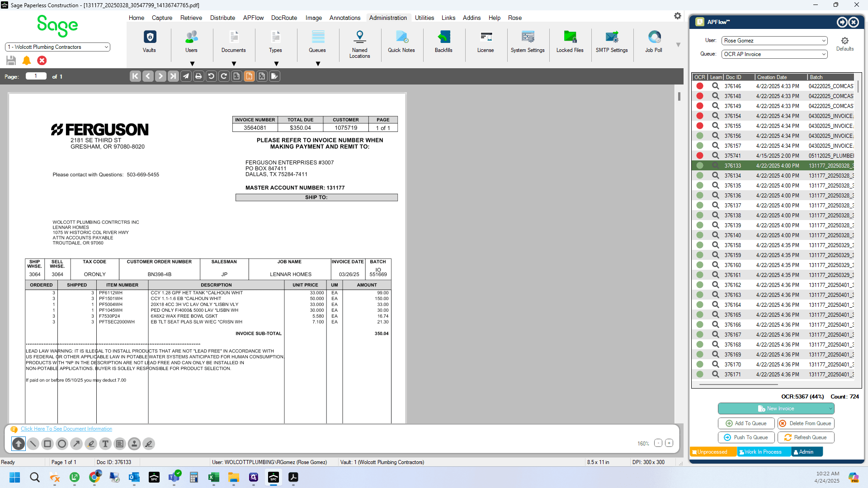Click the orange notification bell

coord(27,60)
